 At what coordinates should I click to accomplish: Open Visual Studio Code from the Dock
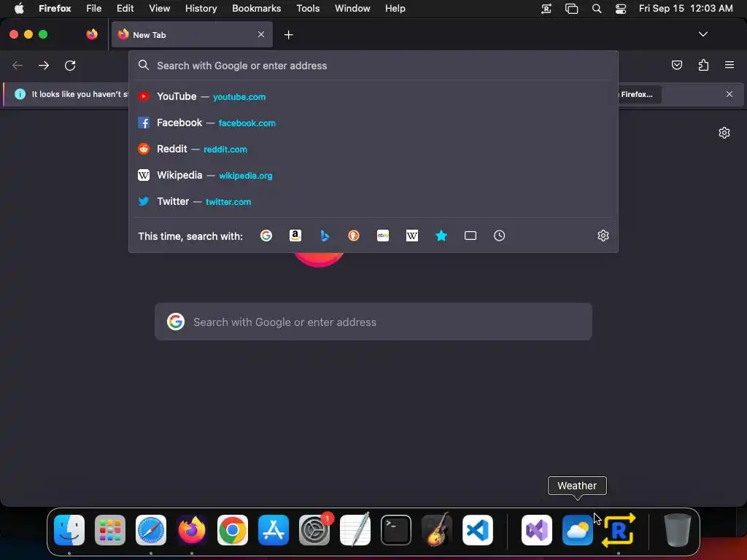tap(477, 530)
